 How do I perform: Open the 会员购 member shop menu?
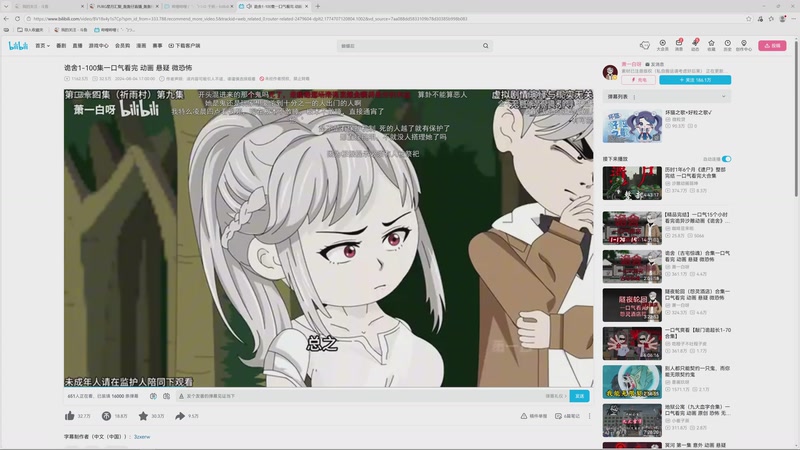[x=122, y=46]
